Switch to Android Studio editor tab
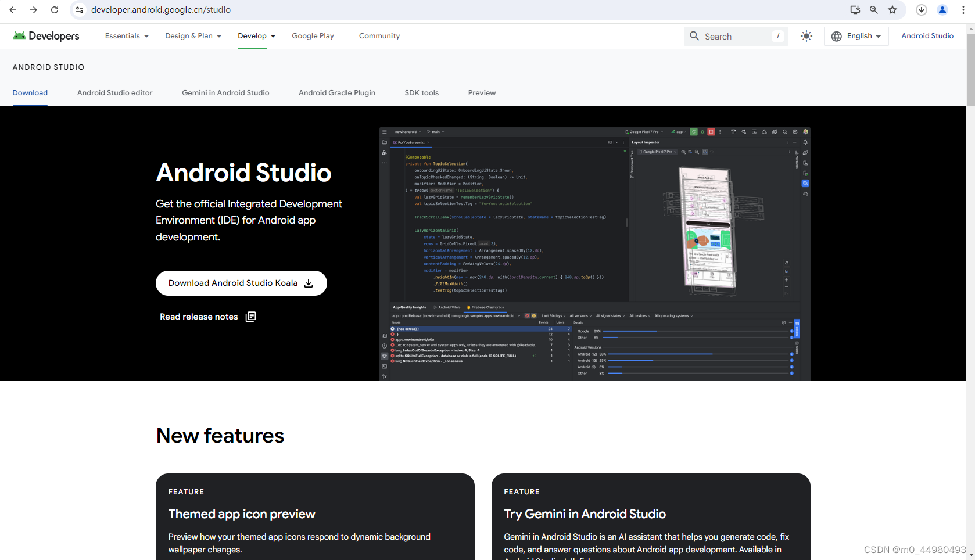Viewport: 975px width, 560px height. tap(115, 93)
